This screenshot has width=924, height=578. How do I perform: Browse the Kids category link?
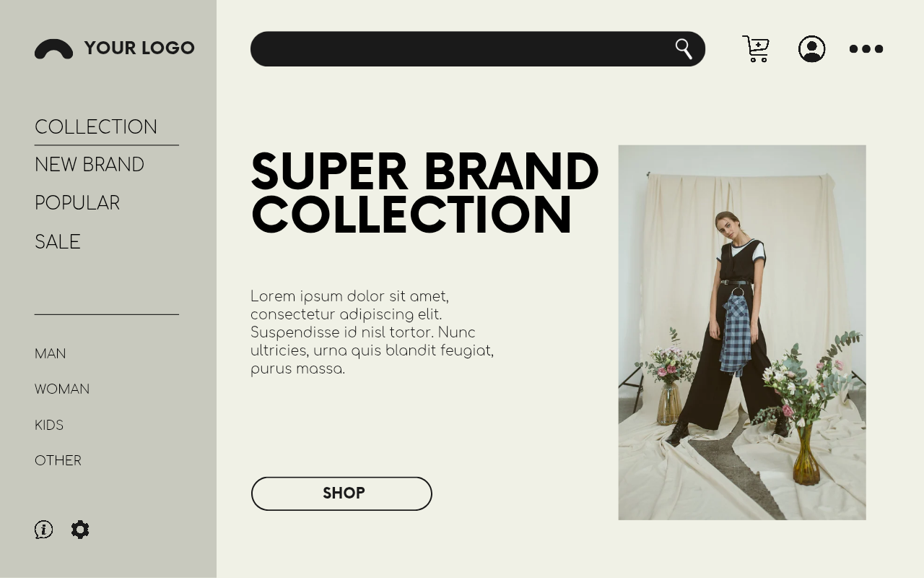coord(49,426)
